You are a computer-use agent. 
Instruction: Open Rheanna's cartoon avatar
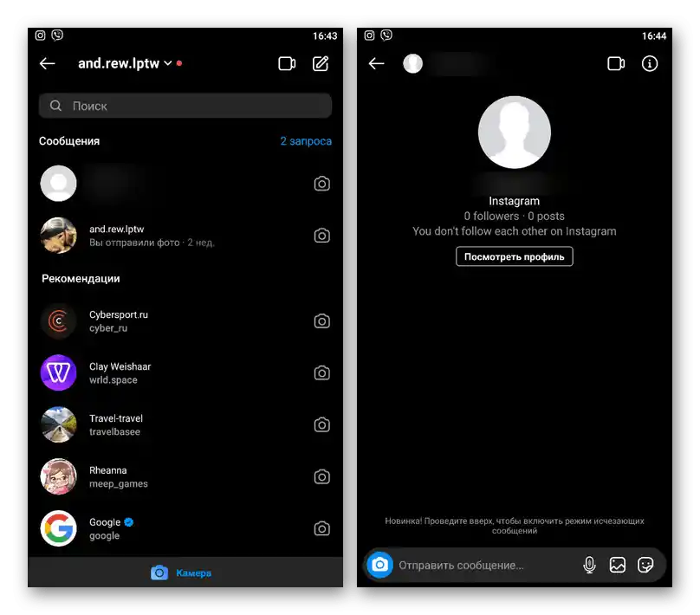59,476
